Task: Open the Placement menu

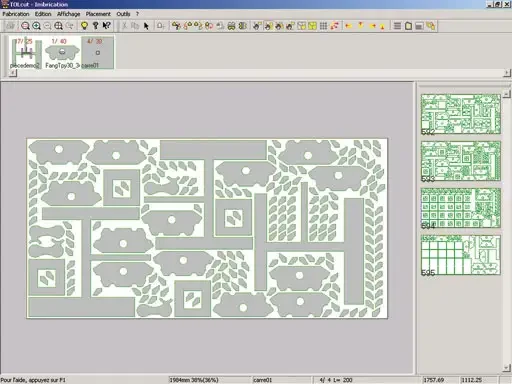Action: coord(98,14)
